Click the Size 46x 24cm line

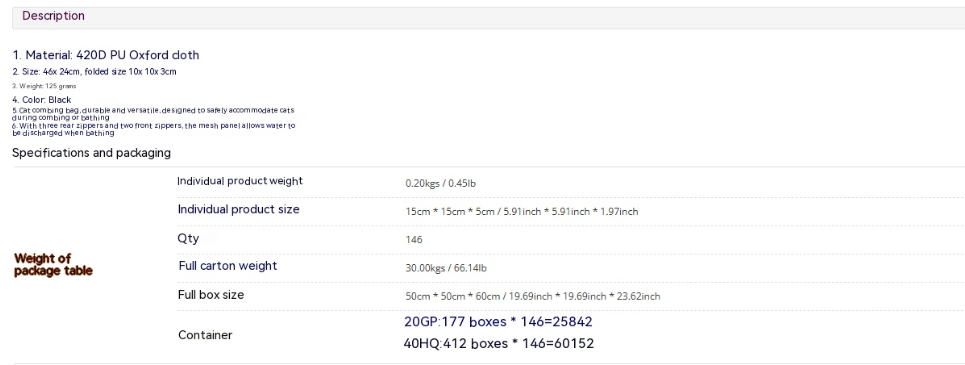[x=95, y=71]
